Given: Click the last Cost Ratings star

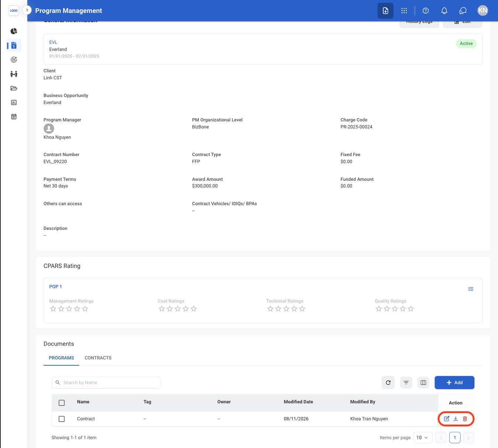Looking at the screenshot, I should [194, 309].
